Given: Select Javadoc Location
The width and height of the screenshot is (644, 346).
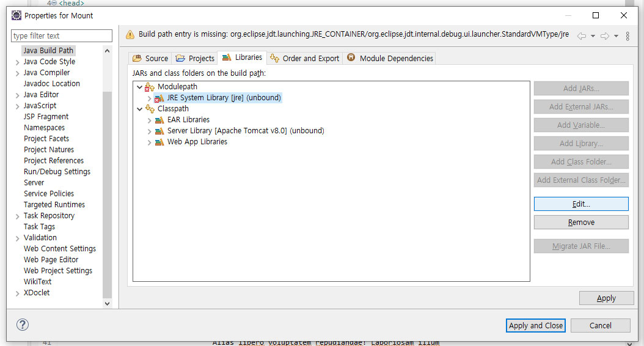Looking at the screenshot, I should click(52, 83).
